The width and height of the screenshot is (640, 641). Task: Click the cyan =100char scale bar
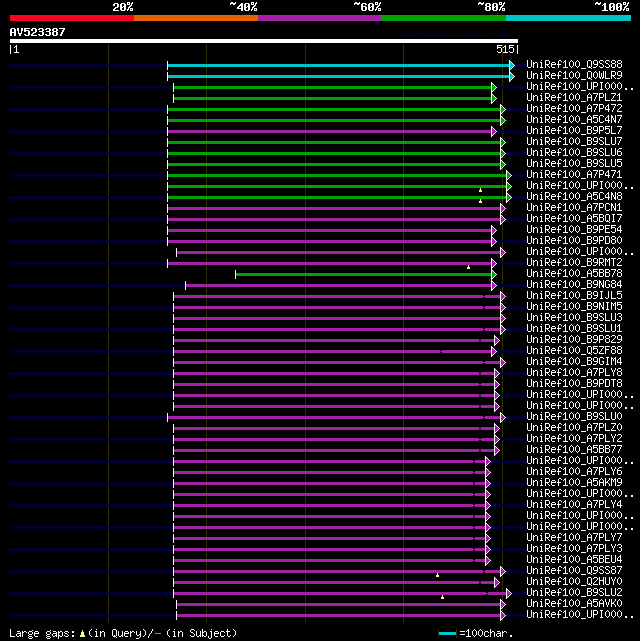pos(447,634)
